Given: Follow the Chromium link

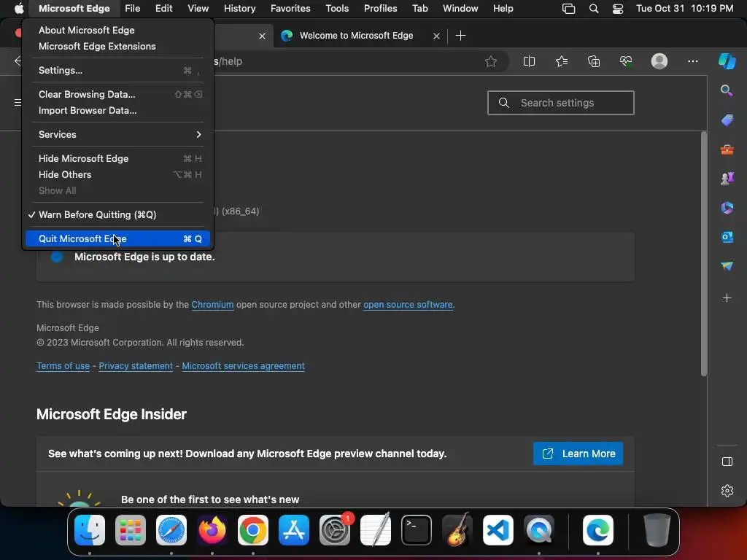Looking at the screenshot, I should coord(212,305).
